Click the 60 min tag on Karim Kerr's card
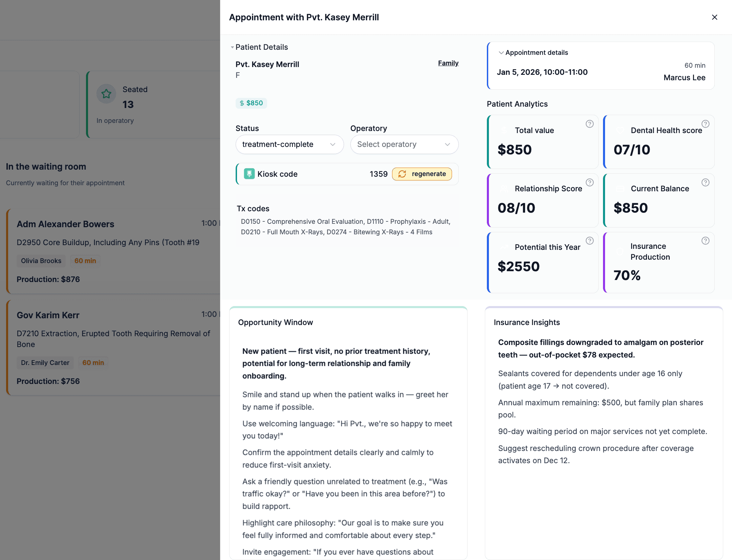Image resolution: width=732 pixels, height=560 pixels. [x=93, y=363]
